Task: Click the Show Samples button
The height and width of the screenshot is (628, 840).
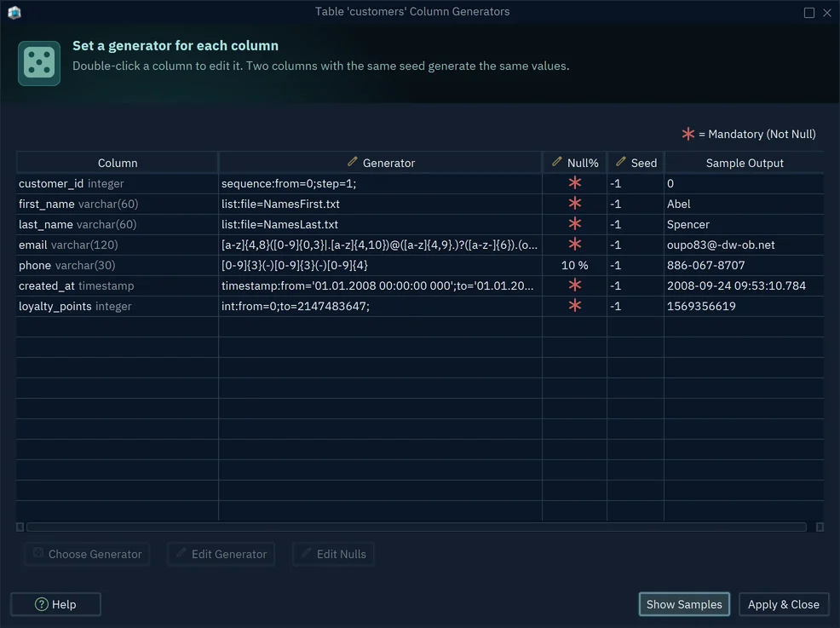Action: coord(684,604)
